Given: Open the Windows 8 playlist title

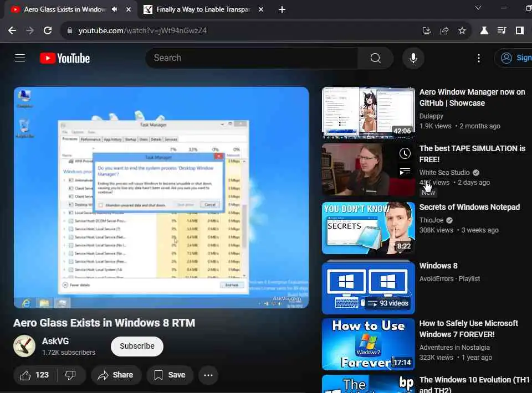Looking at the screenshot, I should pyautogui.click(x=438, y=266).
